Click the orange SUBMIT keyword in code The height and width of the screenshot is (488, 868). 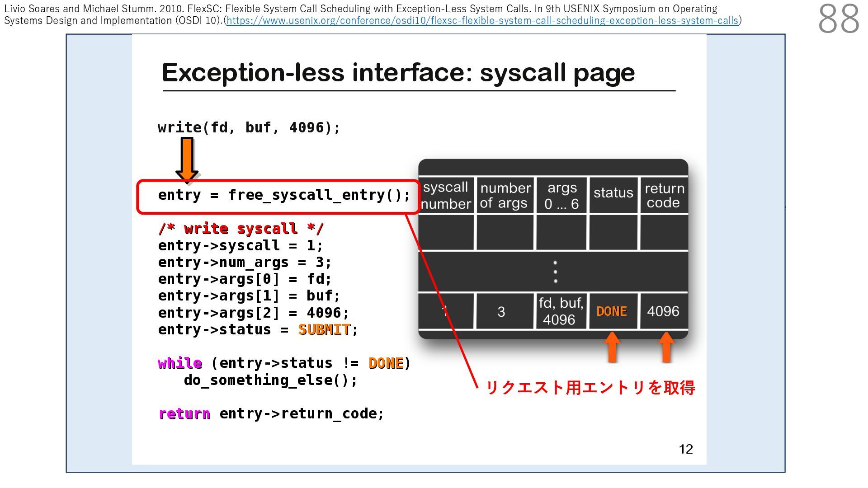point(324,329)
